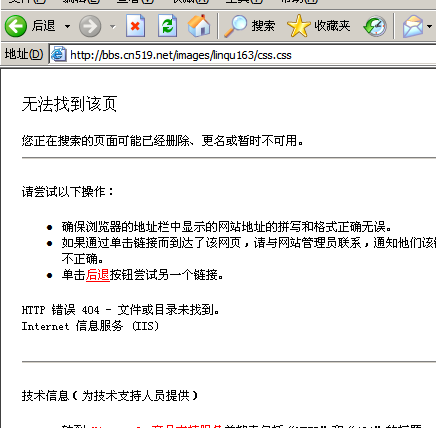Show browsing History clock icon
This screenshot has height=428, width=436.
point(375,26)
